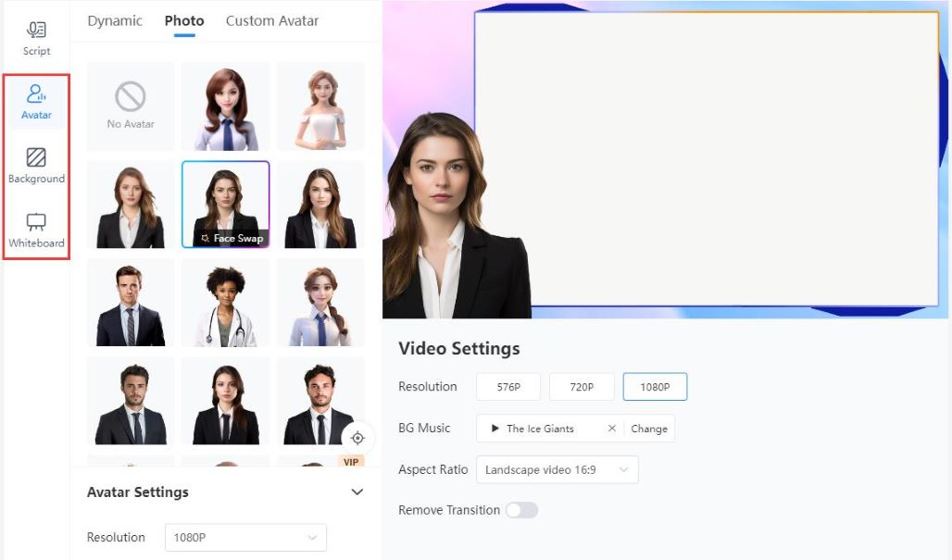Click the avatar positioning crosshair icon

[358, 437]
